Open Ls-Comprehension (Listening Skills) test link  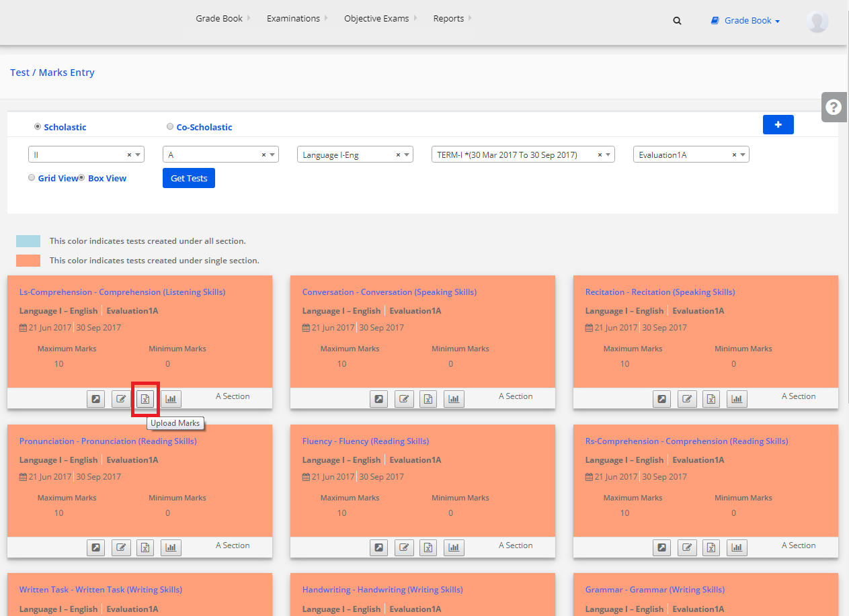point(122,292)
